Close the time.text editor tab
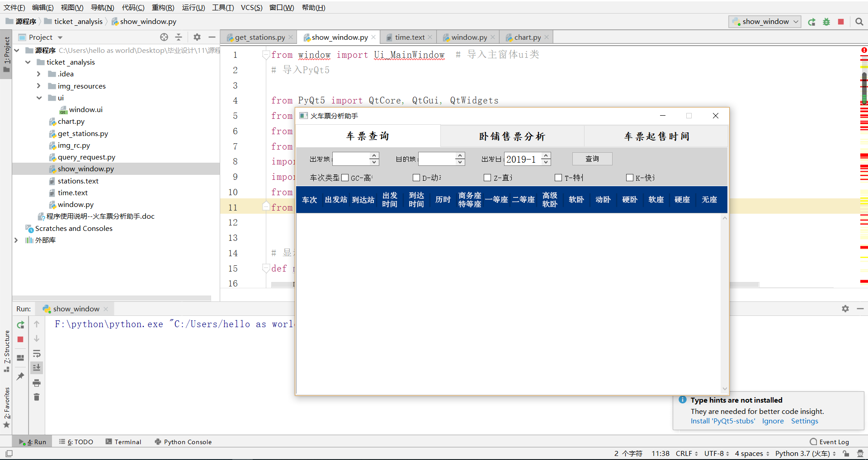This screenshot has width=868, height=460. (x=430, y=37)
